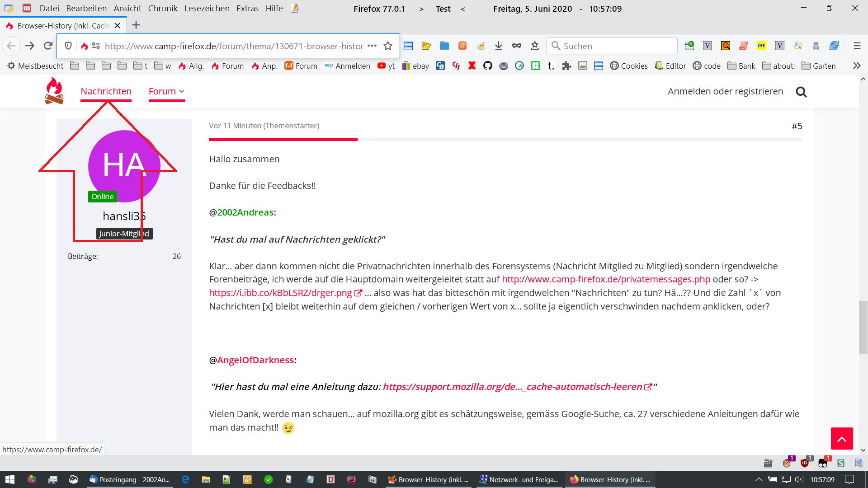Image resolution: width=868 pixels, height=488 pixels.
Task: Open page actions three-dots menu
Action: (x=372, y=46)
